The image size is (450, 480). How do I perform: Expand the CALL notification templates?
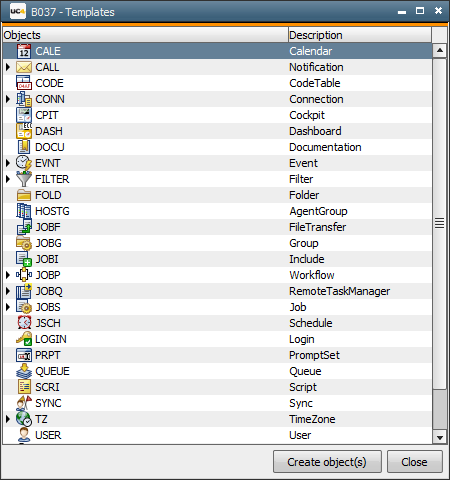[8, 67]
